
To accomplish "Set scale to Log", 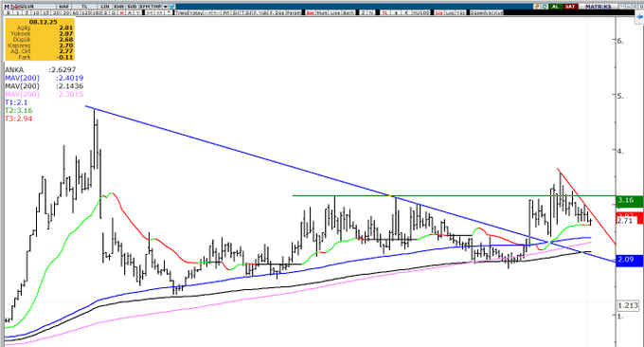I will click(x=451, y=12).
